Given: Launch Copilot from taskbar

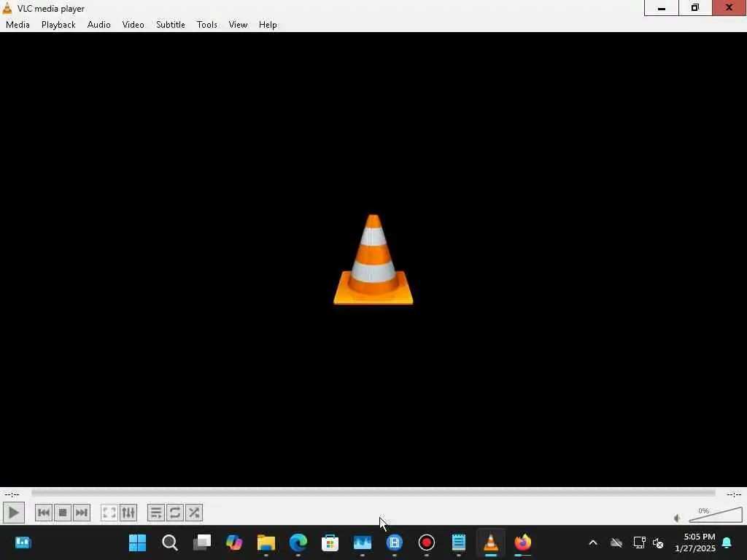Looking at the screenshot, I should (234, 542).
